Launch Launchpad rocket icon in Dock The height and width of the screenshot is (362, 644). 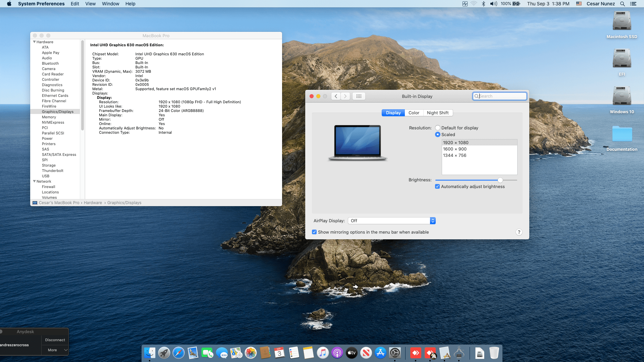coord(164,353)
